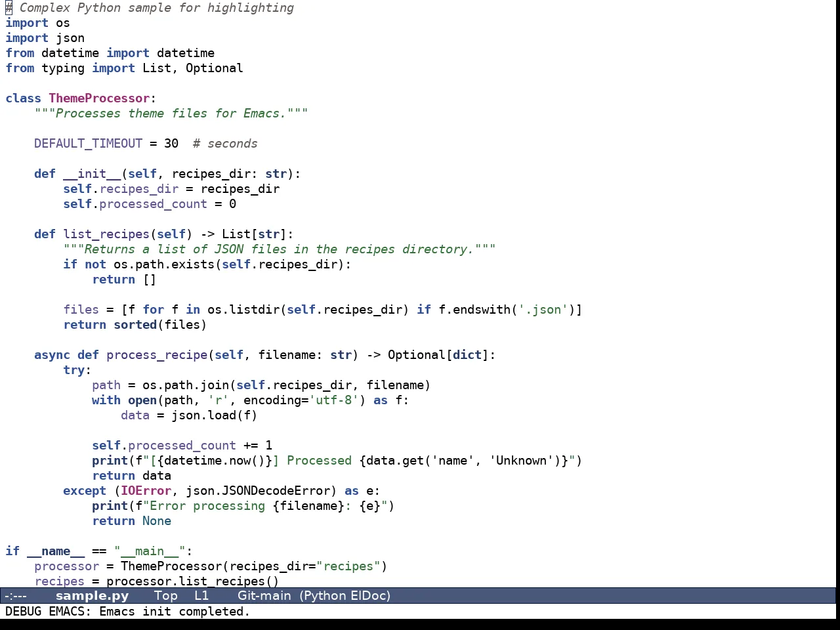
Task: Click the IOError exception name
Action: click(146, 491)
